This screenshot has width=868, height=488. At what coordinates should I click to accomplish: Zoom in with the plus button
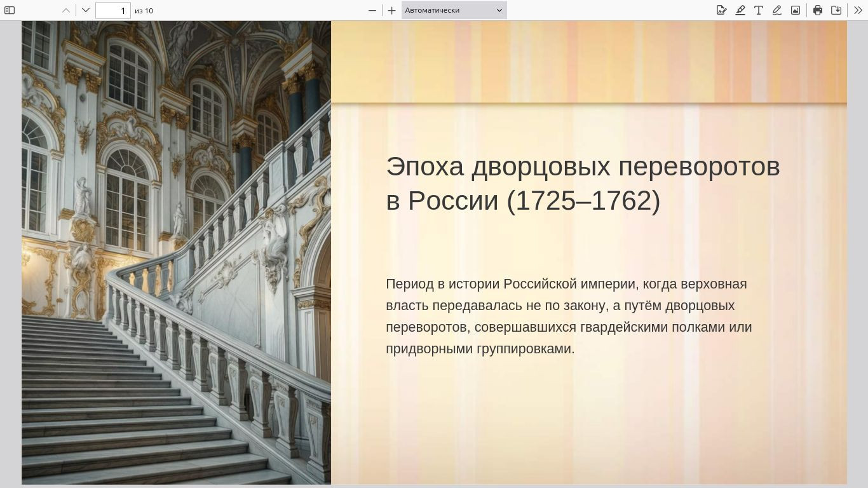tap(392, 10)
